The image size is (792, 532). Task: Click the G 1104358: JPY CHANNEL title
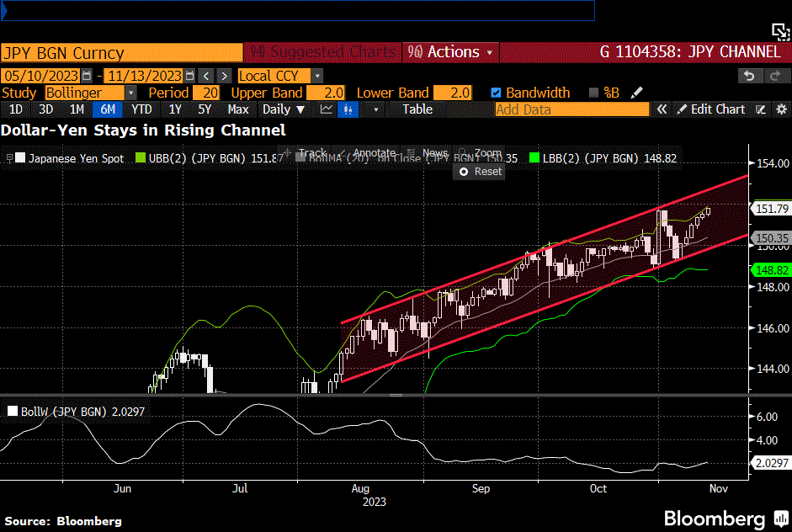pyautogui.click(x=690, y=52)
